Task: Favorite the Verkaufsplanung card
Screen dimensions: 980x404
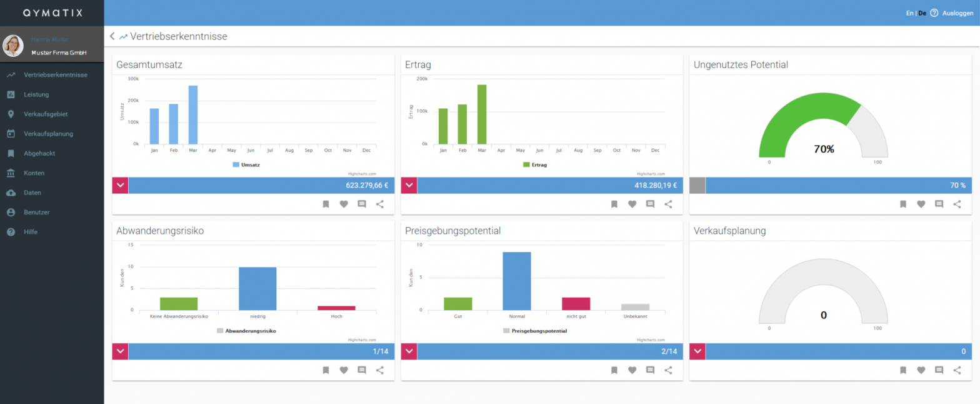Action: tap(921, 370)
